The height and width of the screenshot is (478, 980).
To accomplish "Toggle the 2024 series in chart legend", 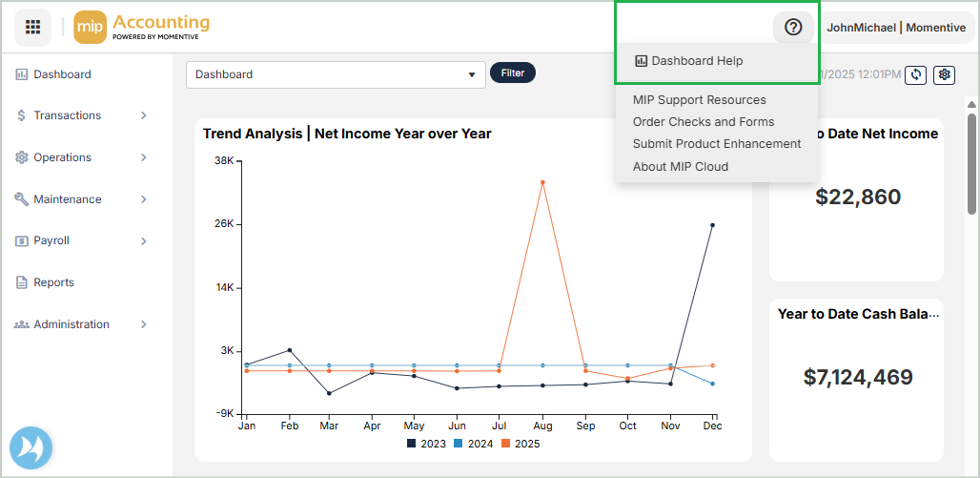I will click(473, 444).
